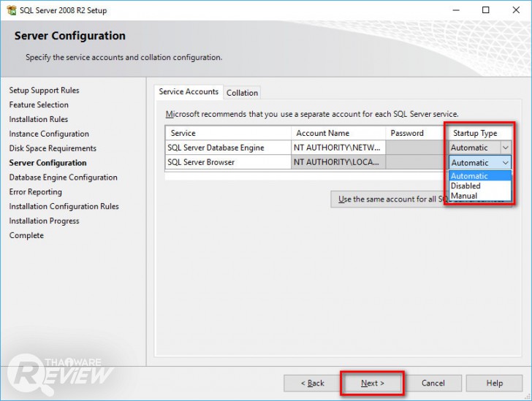Screen dimensions: 532x401
Task: Minimize the setup window
Action: click(456, 10)
